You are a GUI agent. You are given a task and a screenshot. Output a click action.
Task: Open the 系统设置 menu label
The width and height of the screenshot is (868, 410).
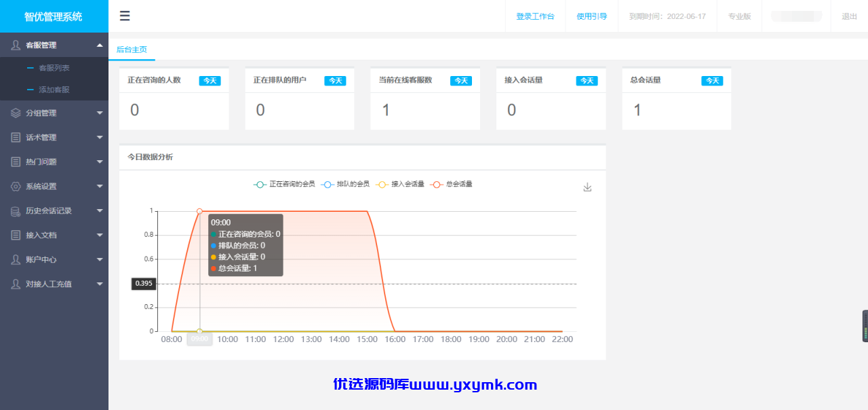pyautogui.click(x=41, y=186)
